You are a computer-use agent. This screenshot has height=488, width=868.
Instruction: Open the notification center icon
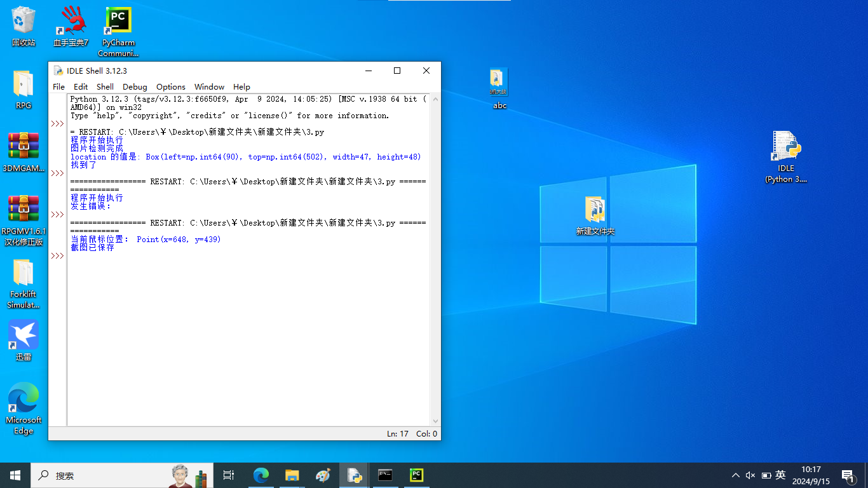[x=848, y=475]
